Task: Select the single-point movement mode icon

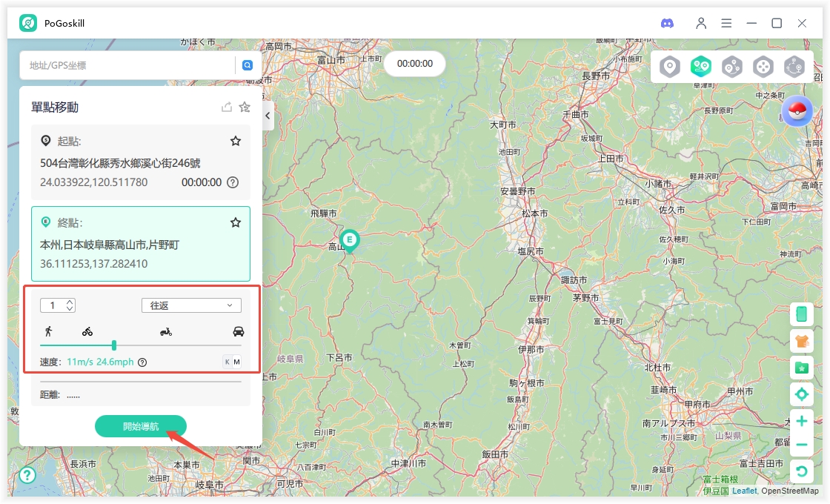Action: [701, 67]
